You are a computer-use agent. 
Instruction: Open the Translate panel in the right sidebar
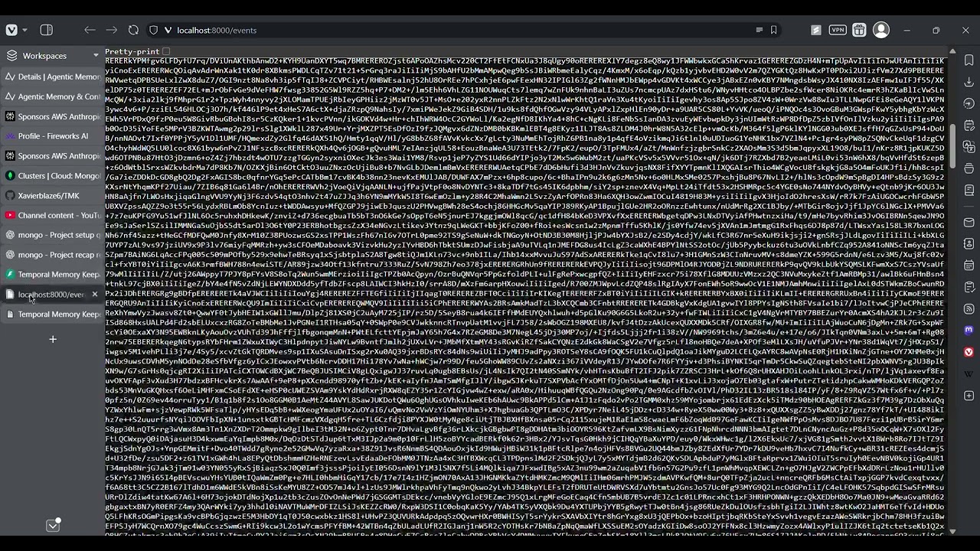(x=969, y=145)
